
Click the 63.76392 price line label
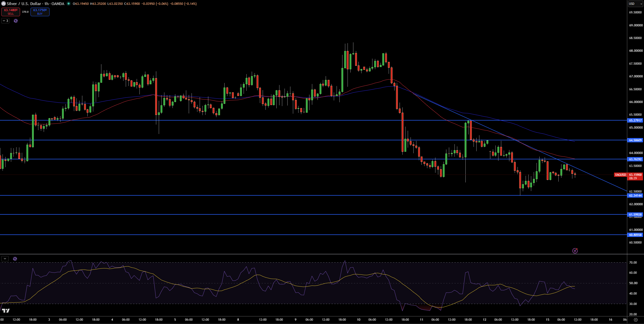(x=635, y=159)
